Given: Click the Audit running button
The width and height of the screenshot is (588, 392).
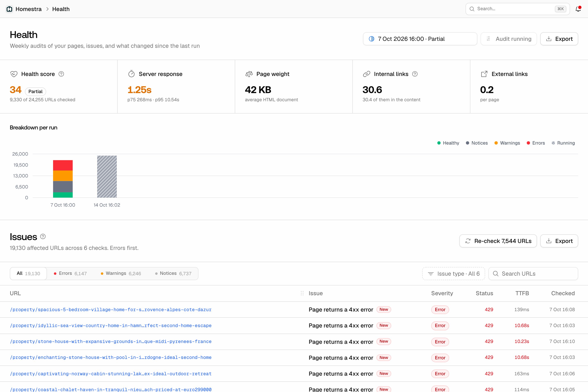Looking at the screenshot, I should pyautogui.click(x=509, y=39).
